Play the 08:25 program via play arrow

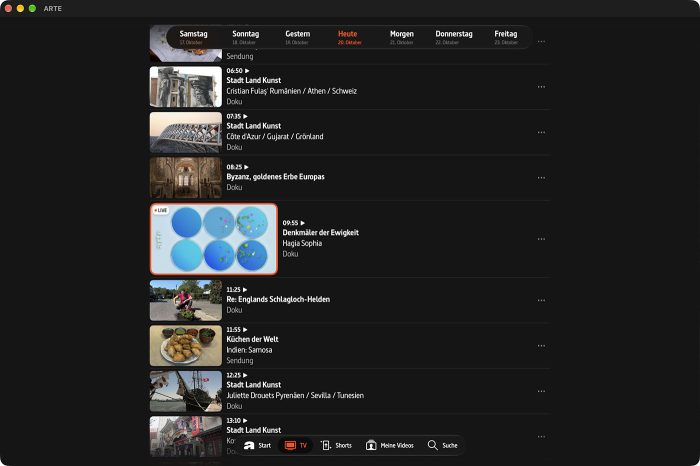(x=246, y=167)
